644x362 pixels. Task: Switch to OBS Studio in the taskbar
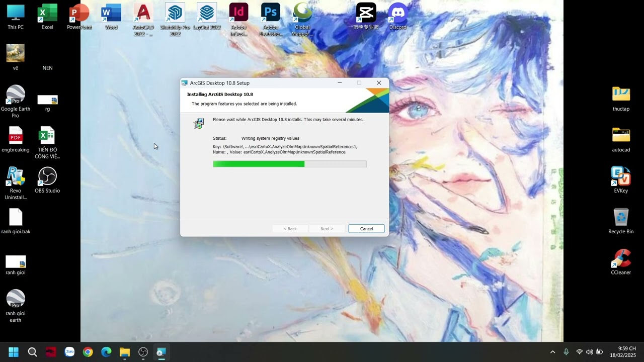tap(143, 352)
